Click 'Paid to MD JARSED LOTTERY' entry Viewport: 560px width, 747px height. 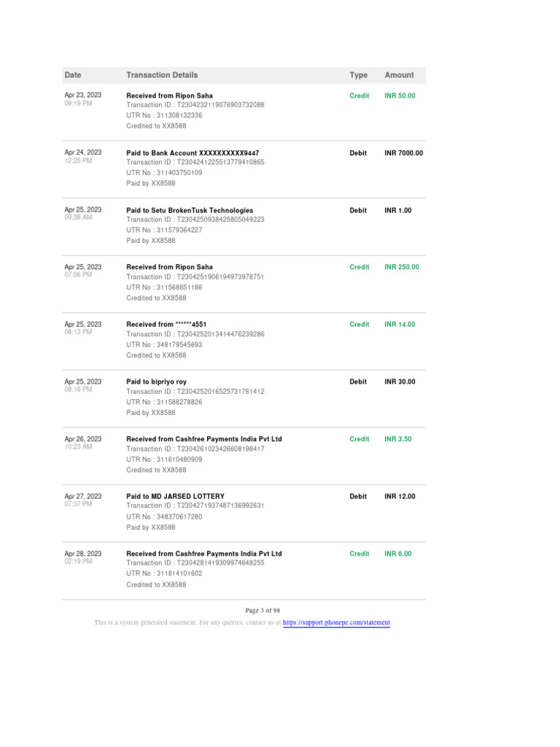click(175, 496)
